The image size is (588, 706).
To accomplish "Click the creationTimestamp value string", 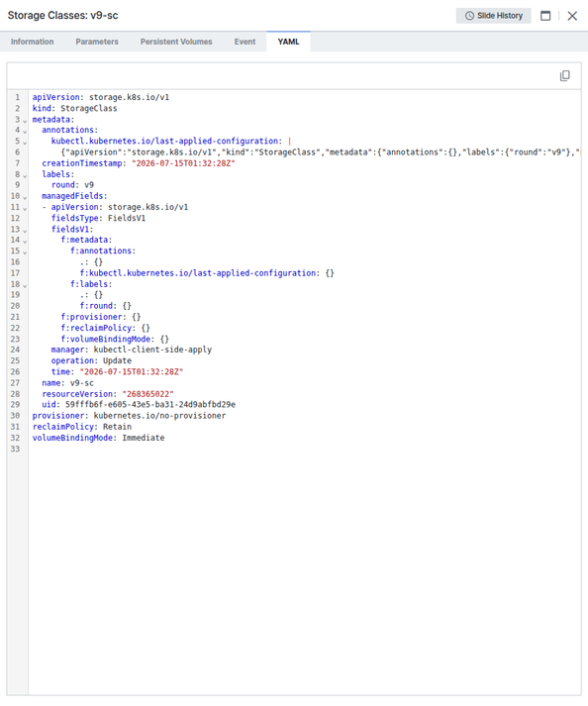I will (183, 163).
